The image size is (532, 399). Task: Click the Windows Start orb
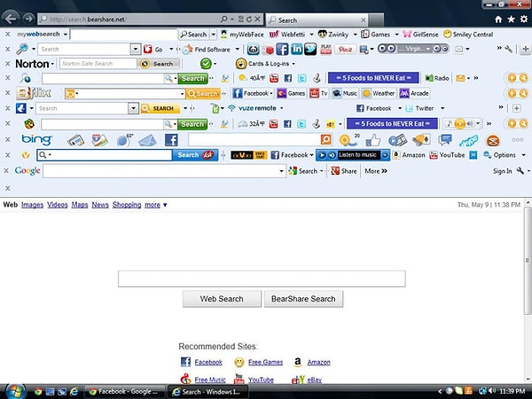point(13,390)
